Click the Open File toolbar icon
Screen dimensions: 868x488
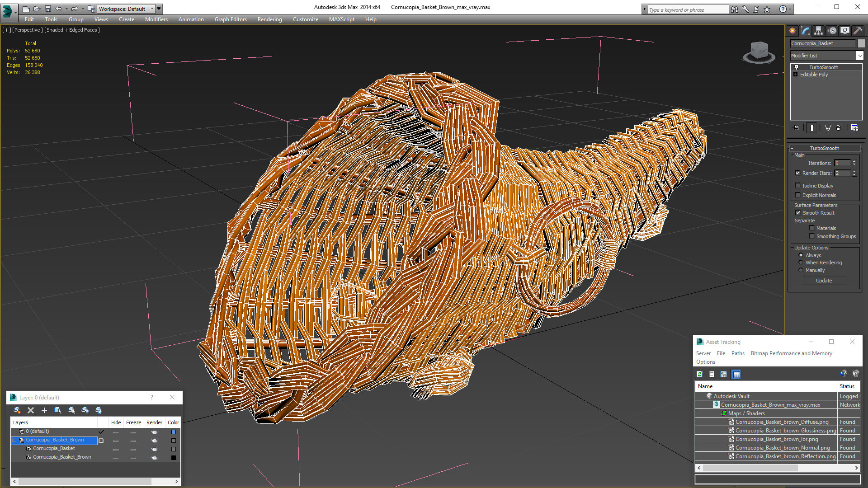[x=37, y=9]
